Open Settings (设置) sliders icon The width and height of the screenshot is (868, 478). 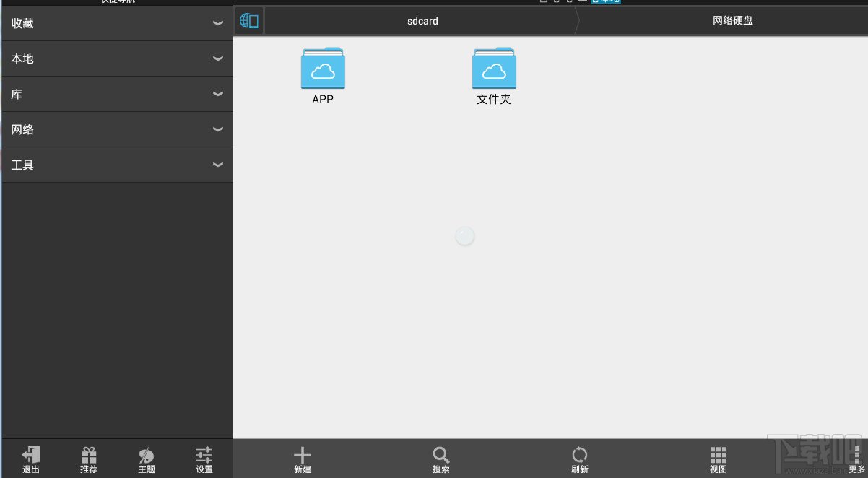(x=204, y=455)
